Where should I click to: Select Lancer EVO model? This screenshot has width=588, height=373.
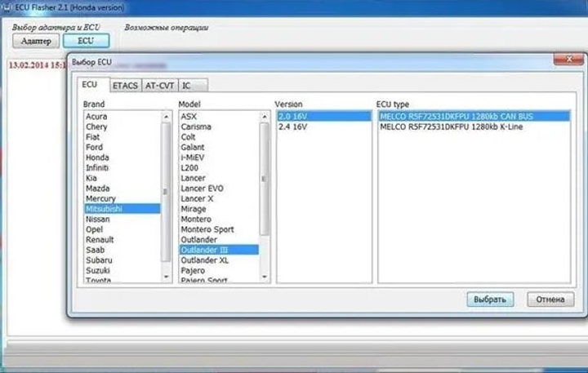click(219, 189)
